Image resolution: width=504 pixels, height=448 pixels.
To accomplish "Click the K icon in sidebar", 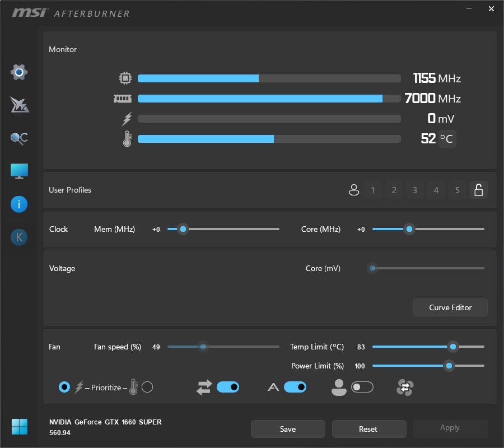I will [x=19, y=237].
